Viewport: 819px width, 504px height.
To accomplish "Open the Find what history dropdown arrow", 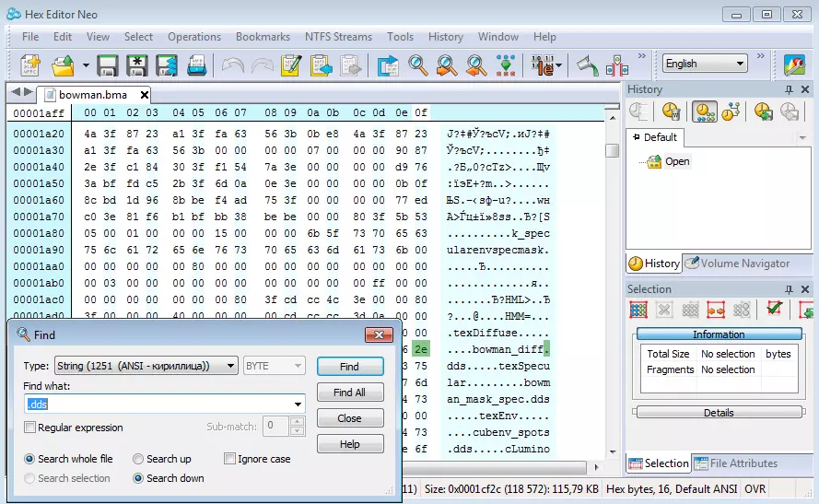I will point(298,404).
